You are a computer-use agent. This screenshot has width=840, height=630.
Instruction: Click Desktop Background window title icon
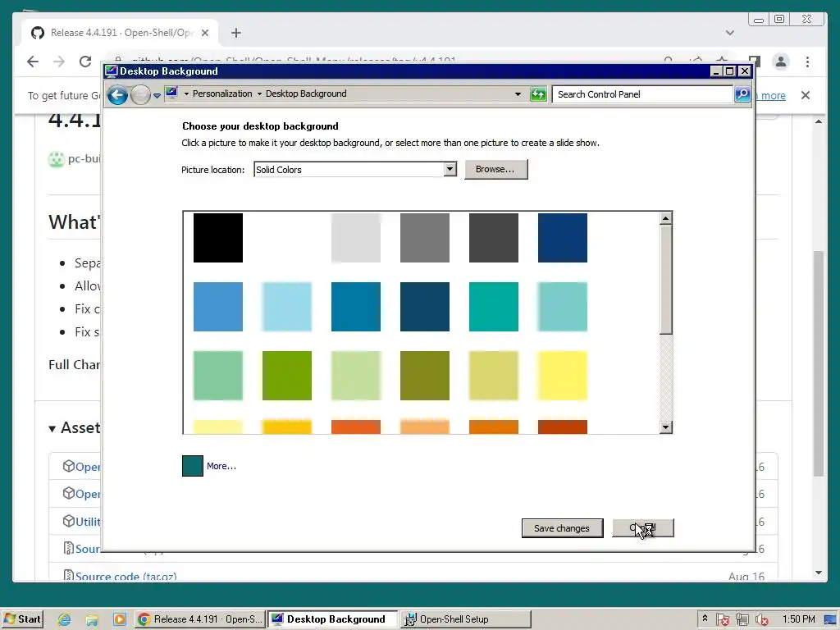111,71
